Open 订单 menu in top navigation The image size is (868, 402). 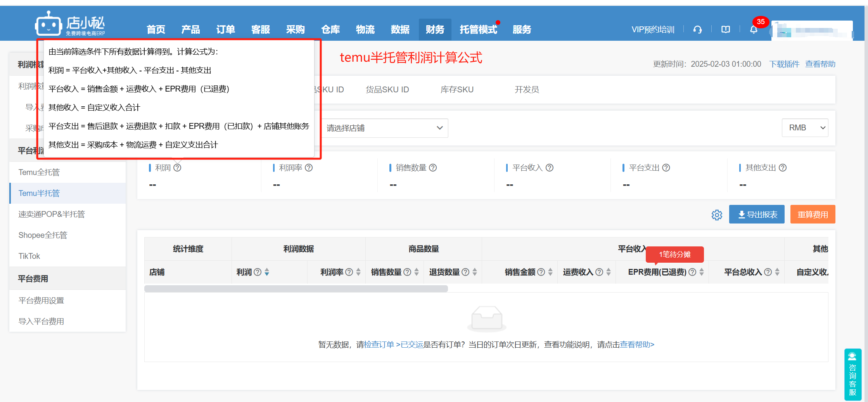tap(226, 29)
